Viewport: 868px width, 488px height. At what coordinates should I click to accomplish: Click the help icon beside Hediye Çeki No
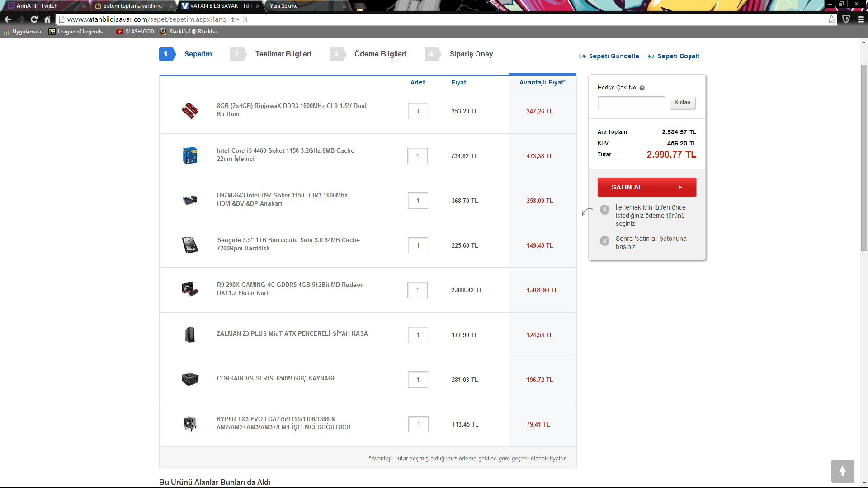(642, 88)
